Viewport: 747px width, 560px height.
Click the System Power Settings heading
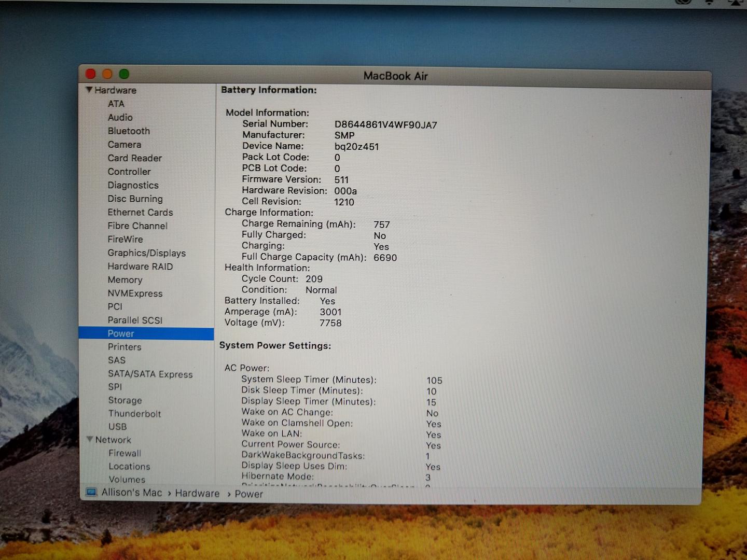[x=275, y=345]
